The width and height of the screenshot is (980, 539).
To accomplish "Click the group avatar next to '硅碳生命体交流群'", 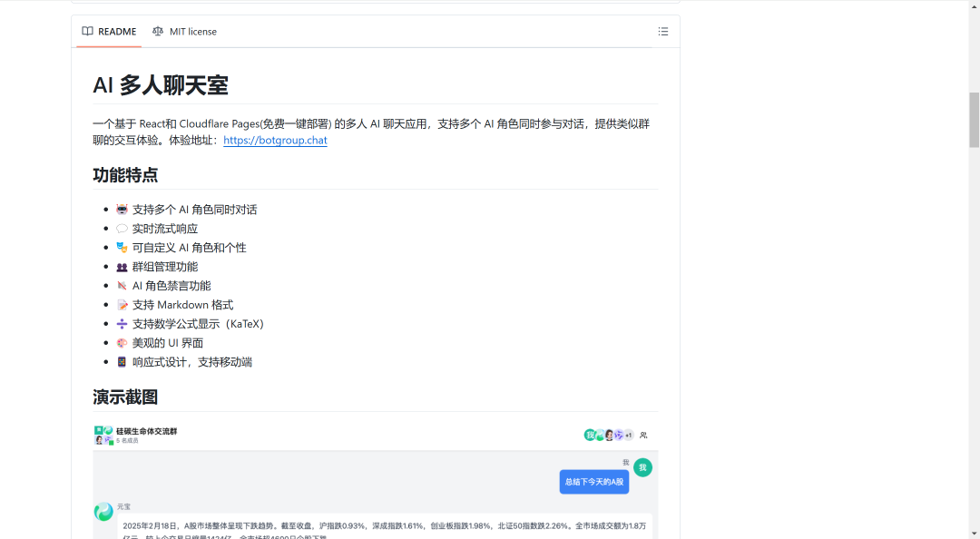I will pyautogui.click(x=103, y=436).
